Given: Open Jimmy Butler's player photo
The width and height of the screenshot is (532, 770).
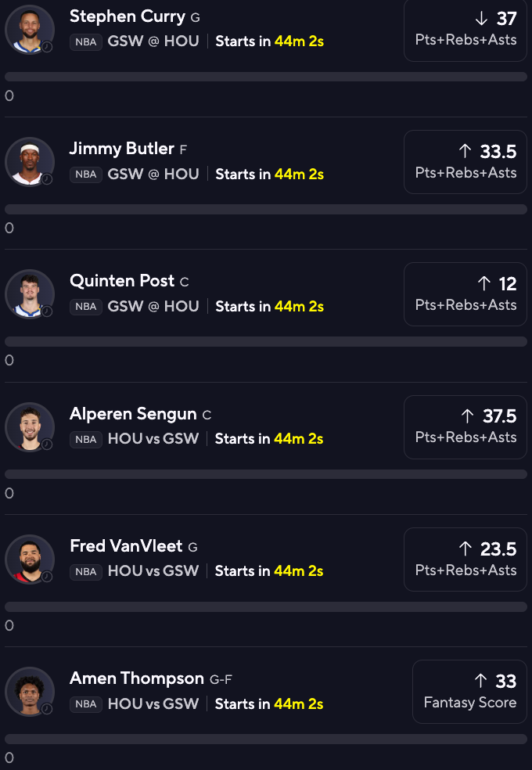Looking at the screenshot, I should (29, 162).
